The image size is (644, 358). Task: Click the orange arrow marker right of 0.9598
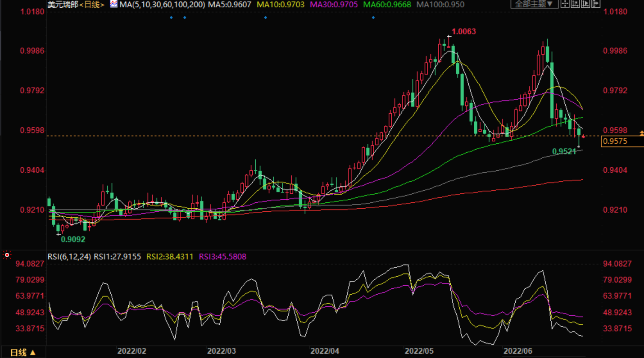[641, 134]
